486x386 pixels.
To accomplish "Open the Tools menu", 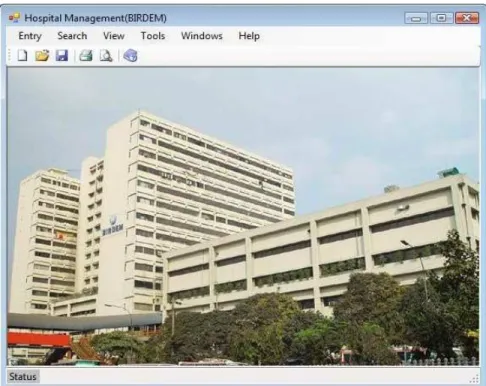I will pos(153,36).
